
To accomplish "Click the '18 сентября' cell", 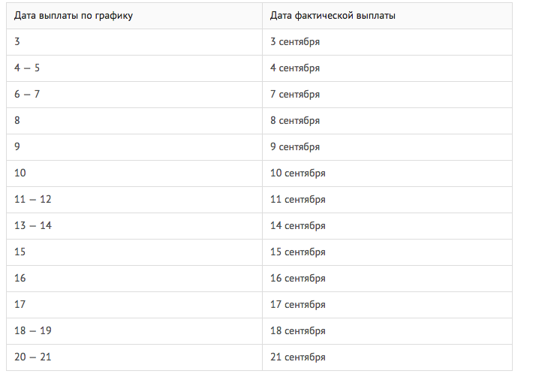I will click(x=387, y=331).
